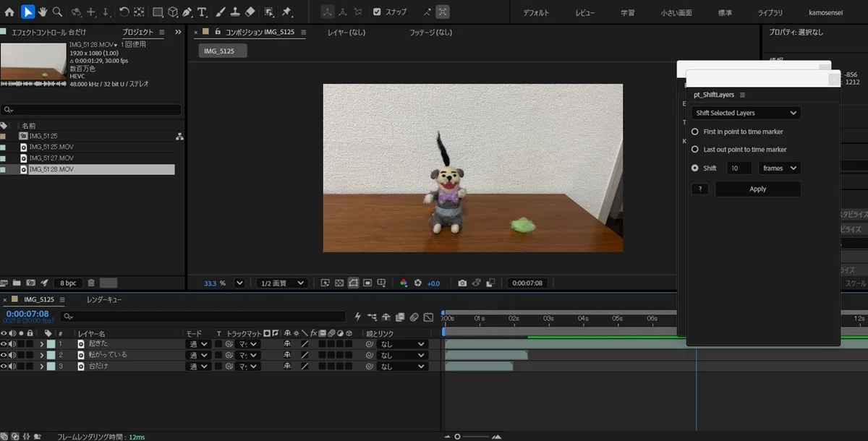Open the frames unit dropdown
The height and width of the screenshot is (441, 868).
click(780, 168)
